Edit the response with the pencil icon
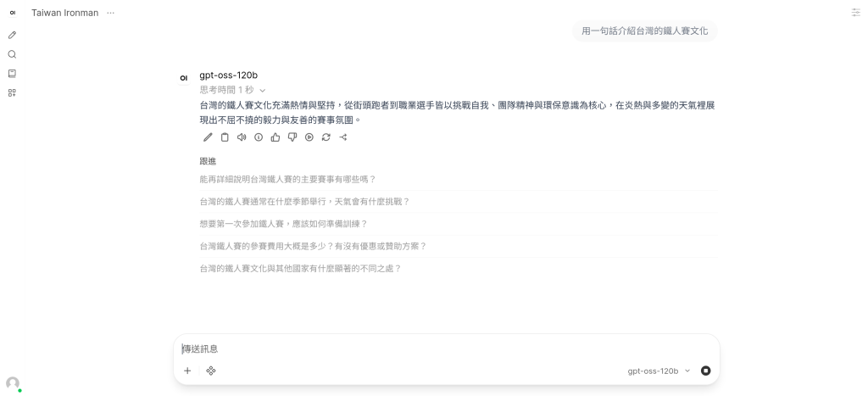868x396 pixels. (x=208, y=137)
